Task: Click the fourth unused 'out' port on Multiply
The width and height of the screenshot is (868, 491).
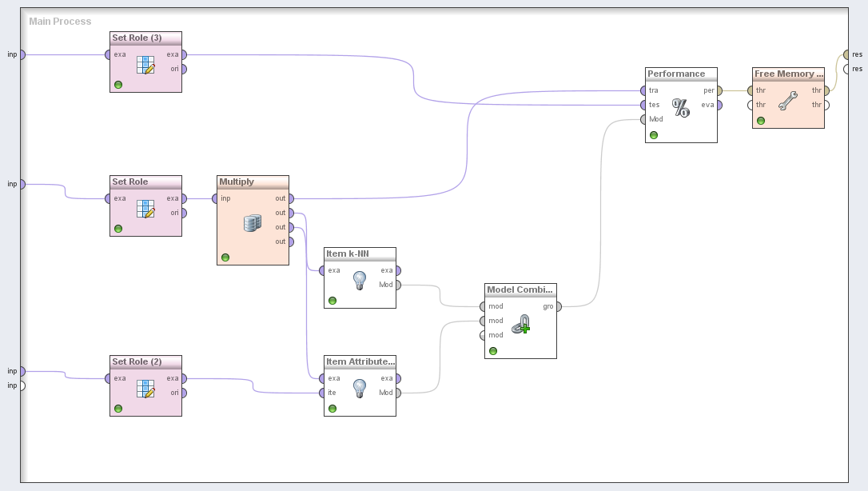Action: click(x=291, y=242)
